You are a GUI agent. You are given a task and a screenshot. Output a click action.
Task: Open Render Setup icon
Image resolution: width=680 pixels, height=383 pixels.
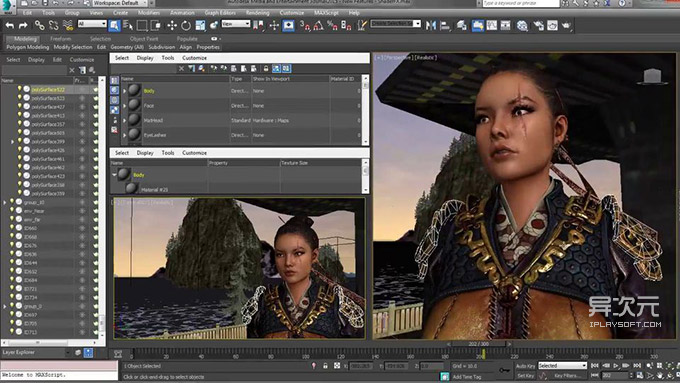pos(538,26)
